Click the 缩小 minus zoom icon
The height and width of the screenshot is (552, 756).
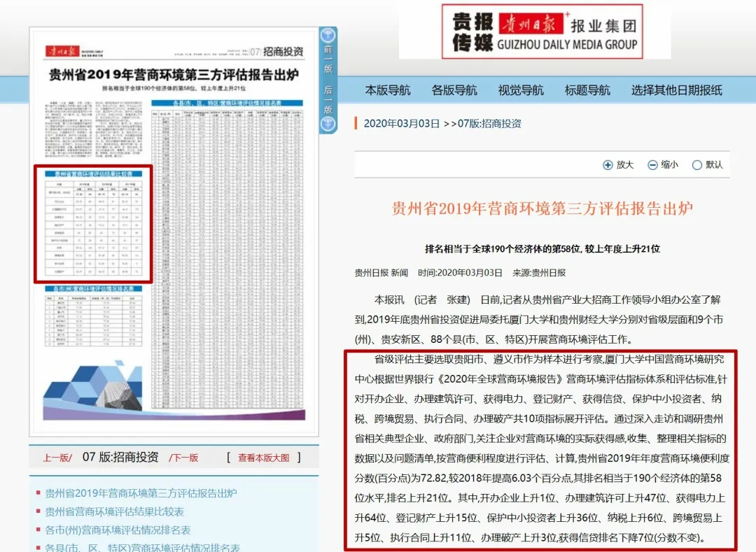(652, 165)
